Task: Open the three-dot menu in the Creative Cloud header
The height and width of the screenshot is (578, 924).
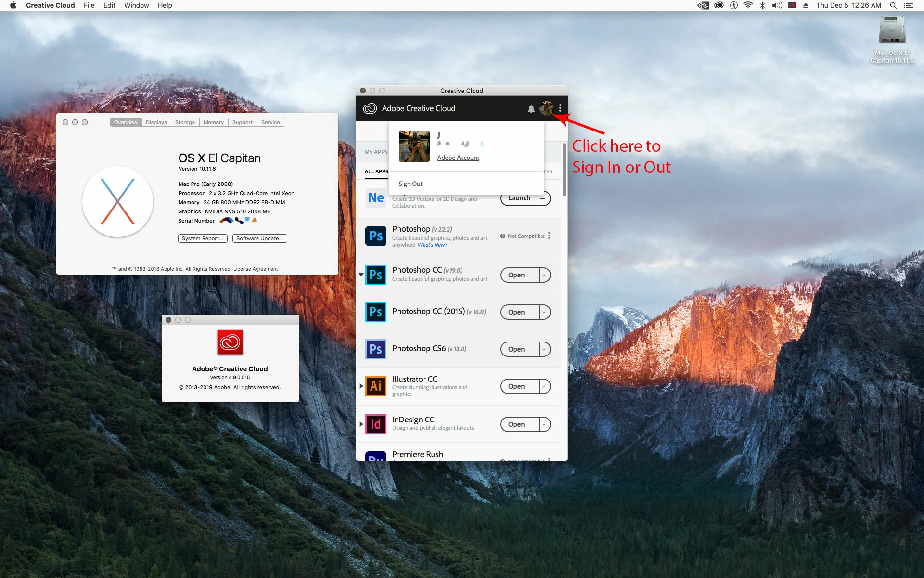Action: click(560, 108)
